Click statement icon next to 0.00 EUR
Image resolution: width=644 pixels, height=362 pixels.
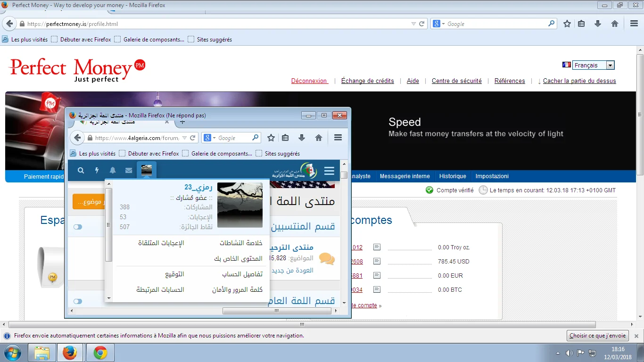pyautogui.click(x=377, y=275)
